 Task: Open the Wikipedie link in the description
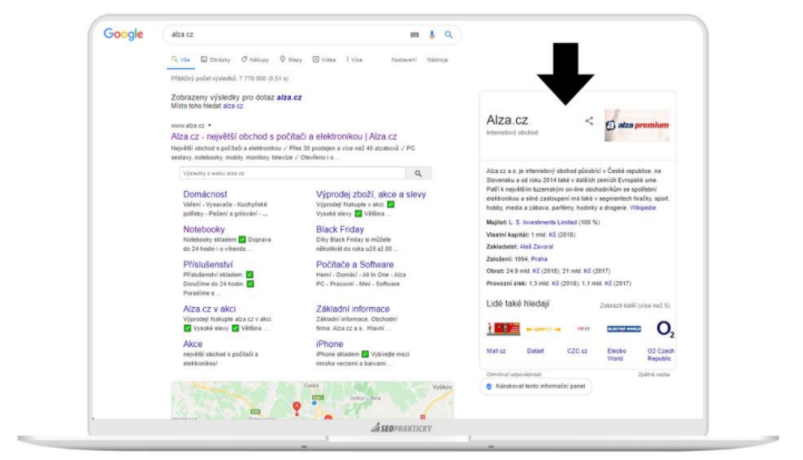click(643, 208)
